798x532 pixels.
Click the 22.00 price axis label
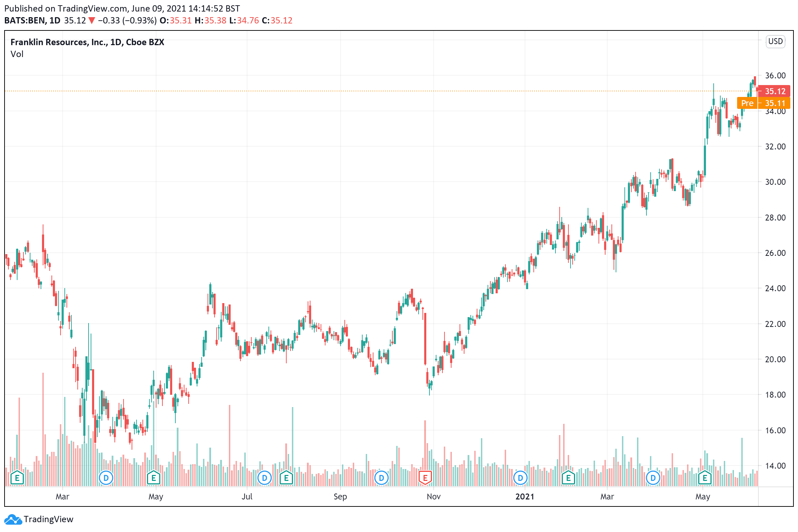[775, 324]
